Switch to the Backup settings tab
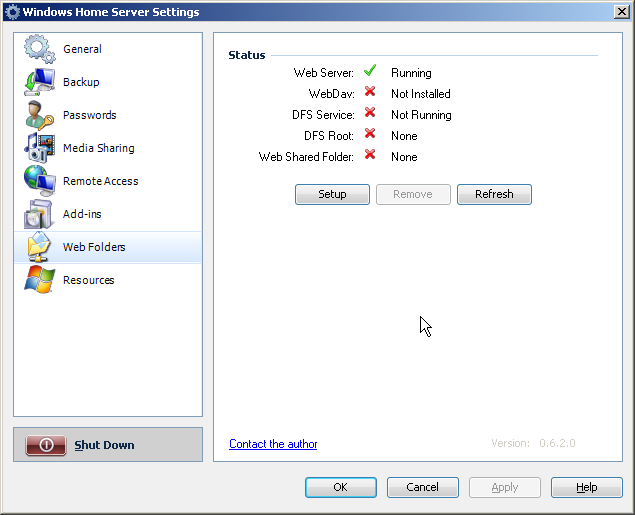Viewport: 635px width, 515px height. coord(81,82)
